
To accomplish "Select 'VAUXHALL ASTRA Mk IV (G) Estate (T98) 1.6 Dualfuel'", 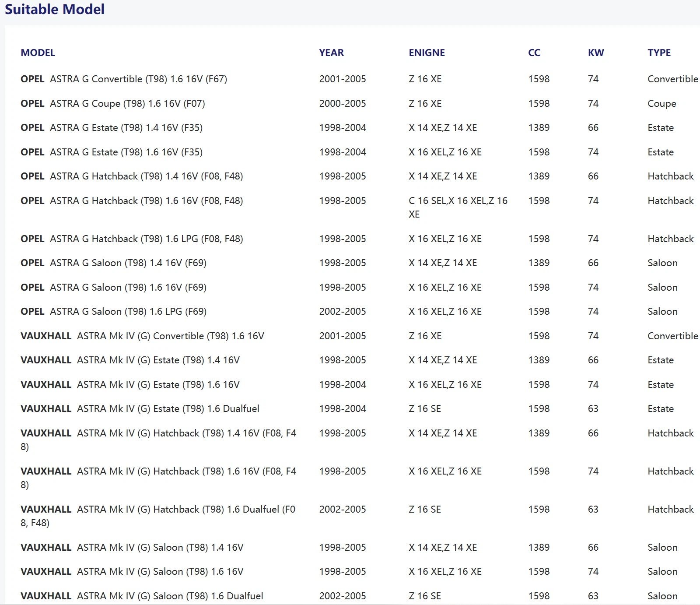I will coord(140,409).
